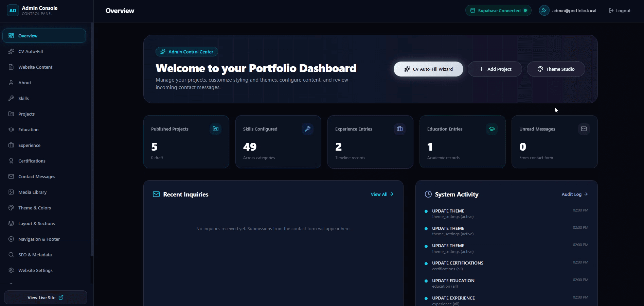Go to CV Auto-Fill in sidebar
Screen dimensions: 644x306
[x=44, y=51]
